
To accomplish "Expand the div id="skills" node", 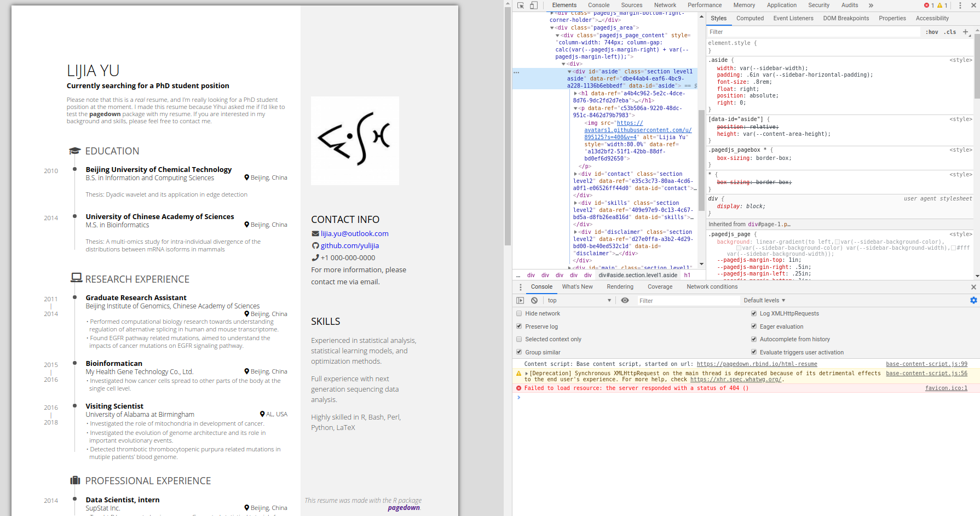I will pyautogui.click(x=575, y=203).
